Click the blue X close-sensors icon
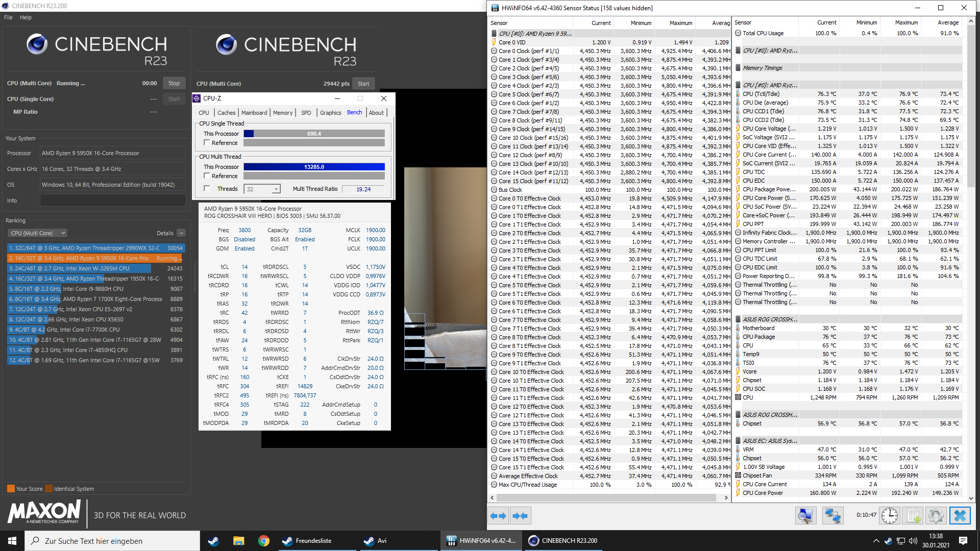 click(x=960, y=516)
